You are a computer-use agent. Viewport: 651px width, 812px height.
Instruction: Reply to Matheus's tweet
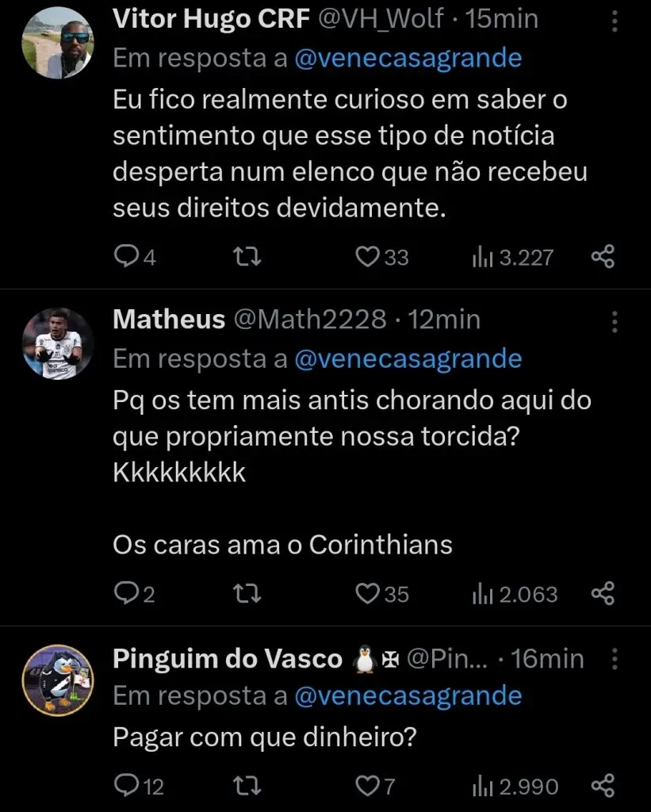click(x=127, y=594)
